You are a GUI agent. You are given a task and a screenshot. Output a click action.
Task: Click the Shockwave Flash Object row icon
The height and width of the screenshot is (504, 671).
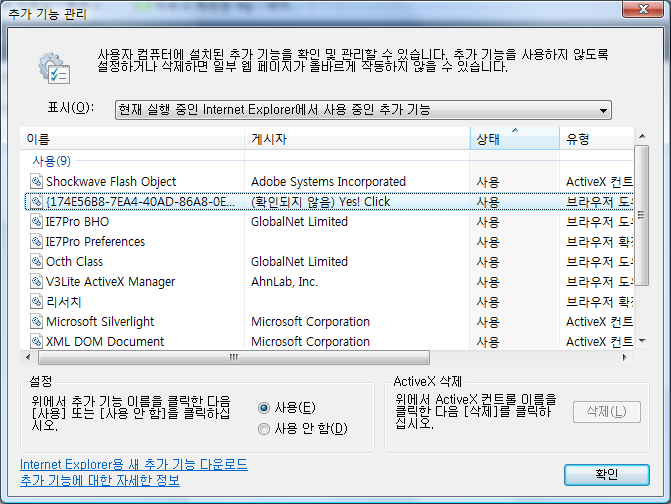(36, 181)
